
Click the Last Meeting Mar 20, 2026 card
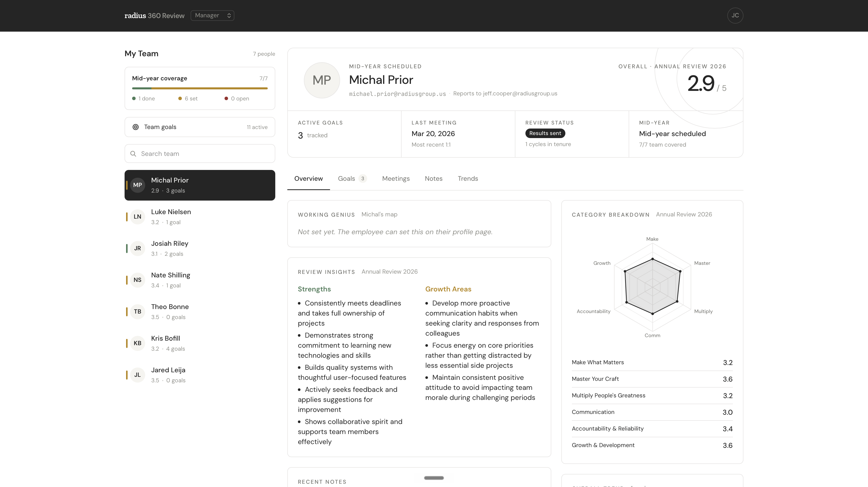pos(458,134)
